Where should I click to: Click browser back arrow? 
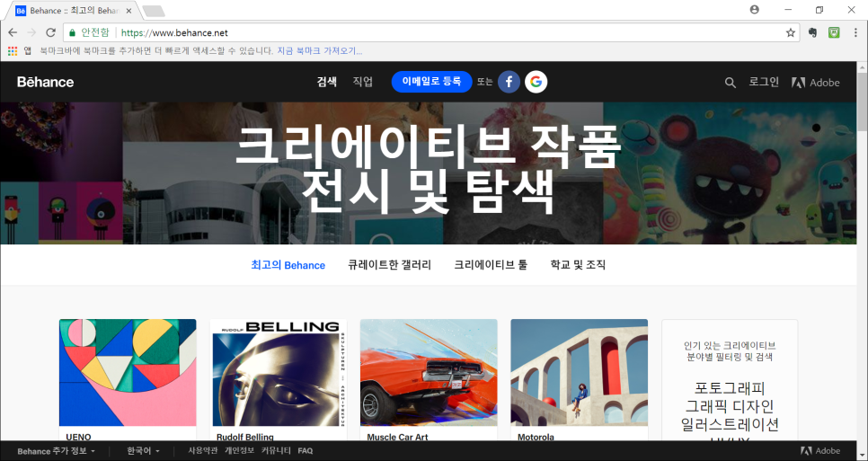13,32
